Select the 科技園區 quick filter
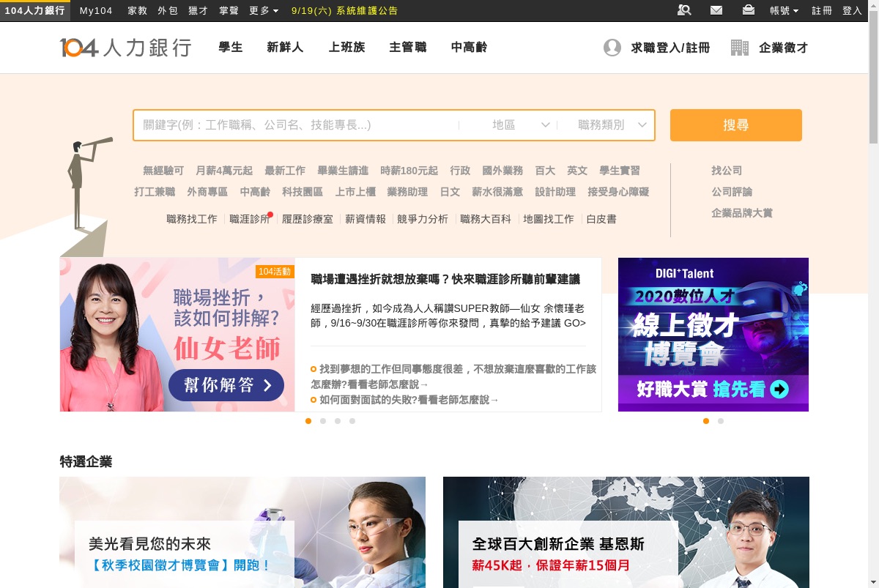879x588 pixels. point(303,192)
